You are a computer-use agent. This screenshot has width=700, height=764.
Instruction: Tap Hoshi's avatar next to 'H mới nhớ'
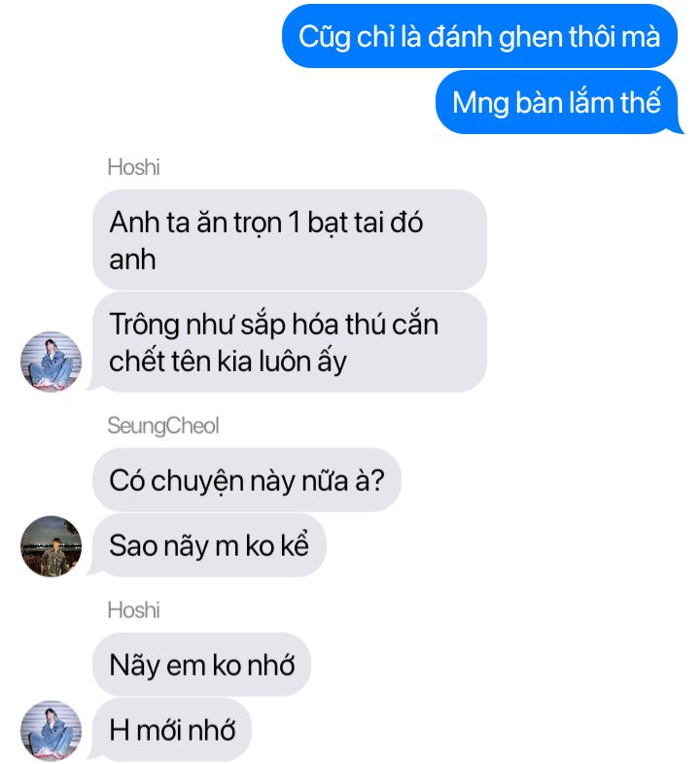coord(51,730)
